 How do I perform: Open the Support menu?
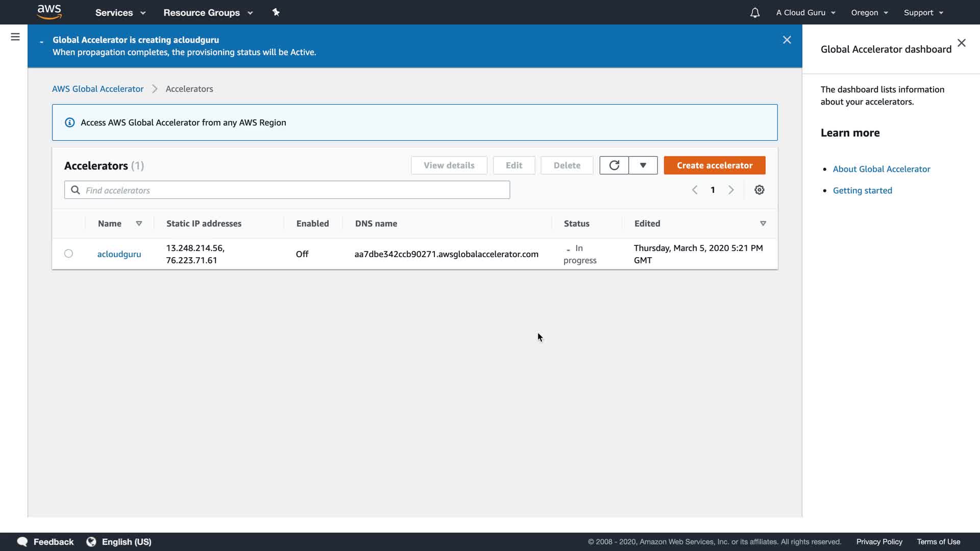[923, 13]
